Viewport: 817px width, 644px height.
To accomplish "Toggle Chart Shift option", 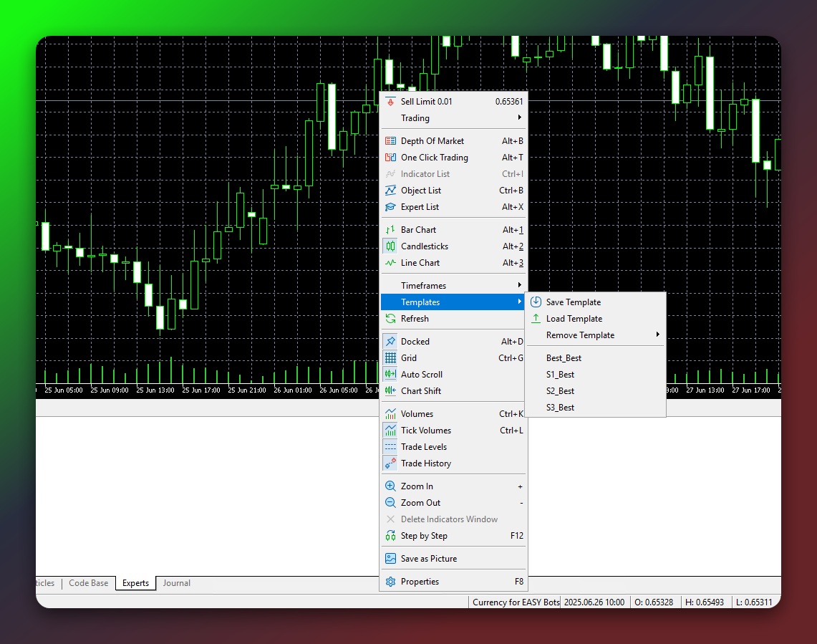I will tap(453, 391).
